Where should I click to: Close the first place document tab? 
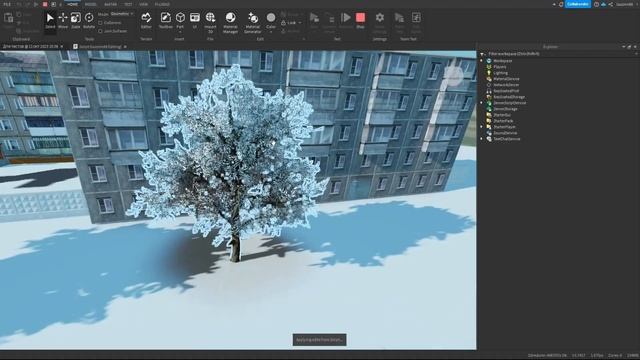point(62,47)
